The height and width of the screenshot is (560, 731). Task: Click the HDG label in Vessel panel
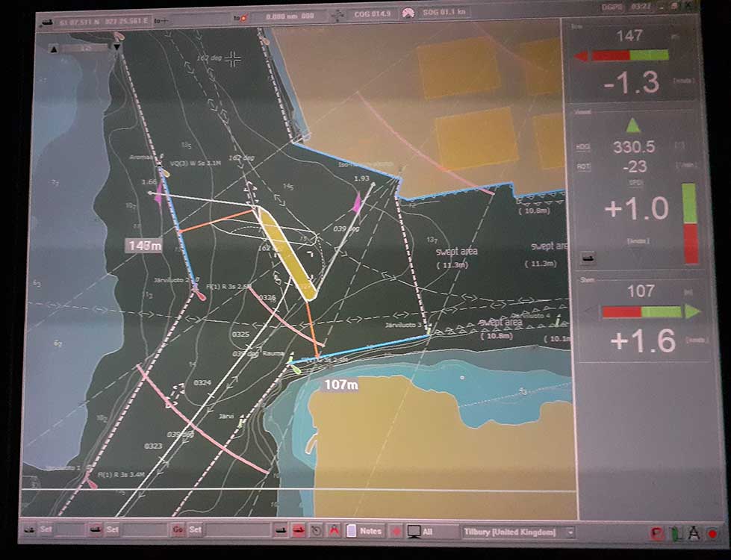584,148
